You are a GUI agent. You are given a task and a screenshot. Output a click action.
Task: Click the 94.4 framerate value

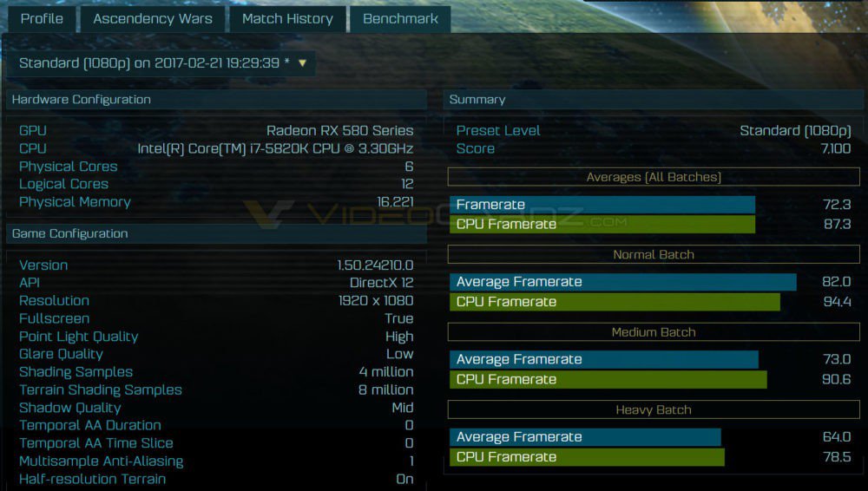(x=837, y=302)
